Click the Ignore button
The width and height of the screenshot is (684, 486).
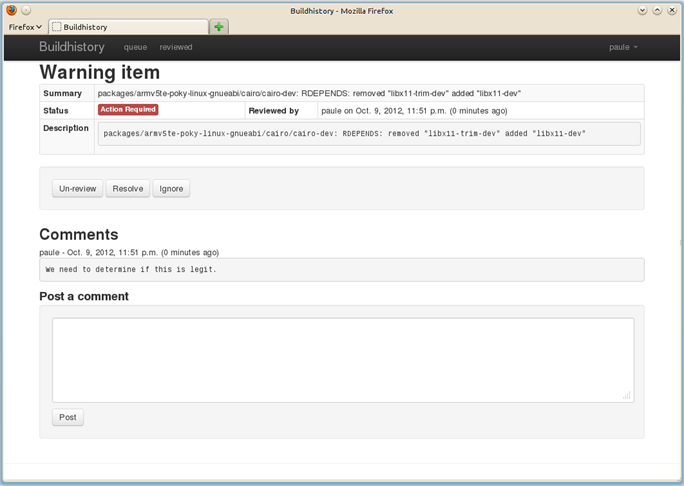(x=171, y=188)
